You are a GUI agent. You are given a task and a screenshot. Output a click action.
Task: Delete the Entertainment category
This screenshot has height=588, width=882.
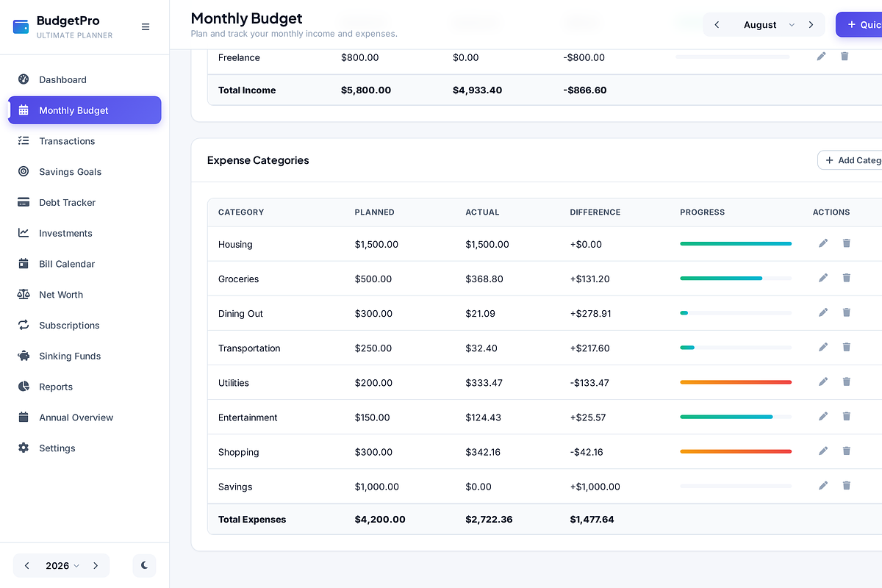[847, 416]
